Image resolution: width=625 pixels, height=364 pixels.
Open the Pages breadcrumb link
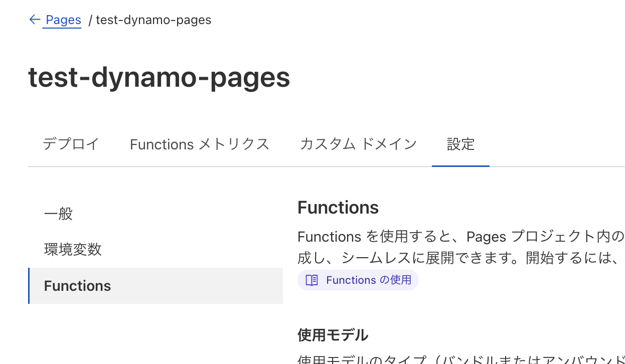pyautogui.click(x=62, y=20)
